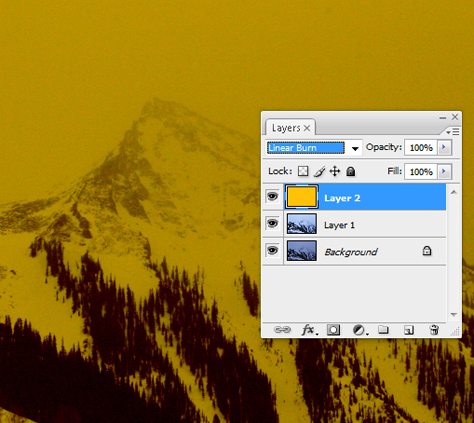This screenshot has height=423, width=474.
Task: Lock layer position
Action: coord(335,171)
